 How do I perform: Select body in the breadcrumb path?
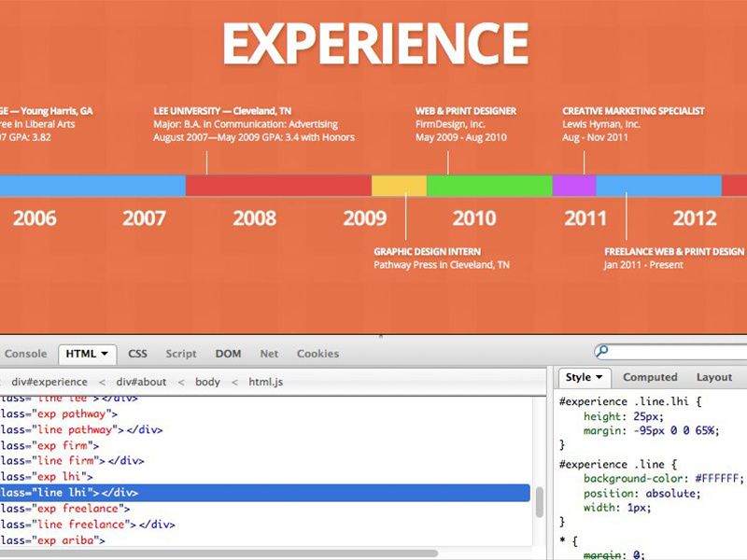pos(207,382)
